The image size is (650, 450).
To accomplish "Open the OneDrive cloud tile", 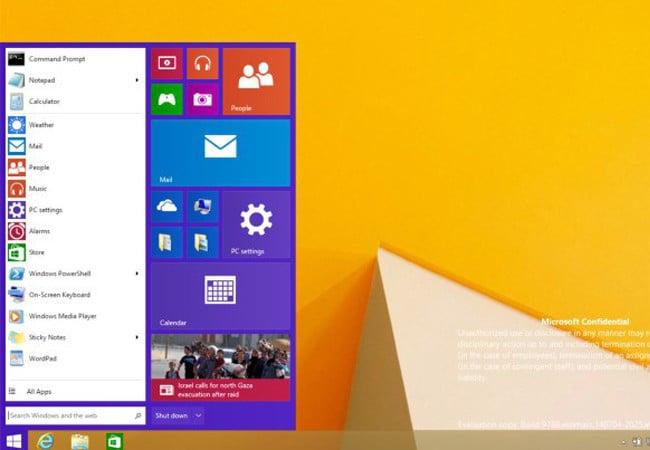I will point(167,206).
